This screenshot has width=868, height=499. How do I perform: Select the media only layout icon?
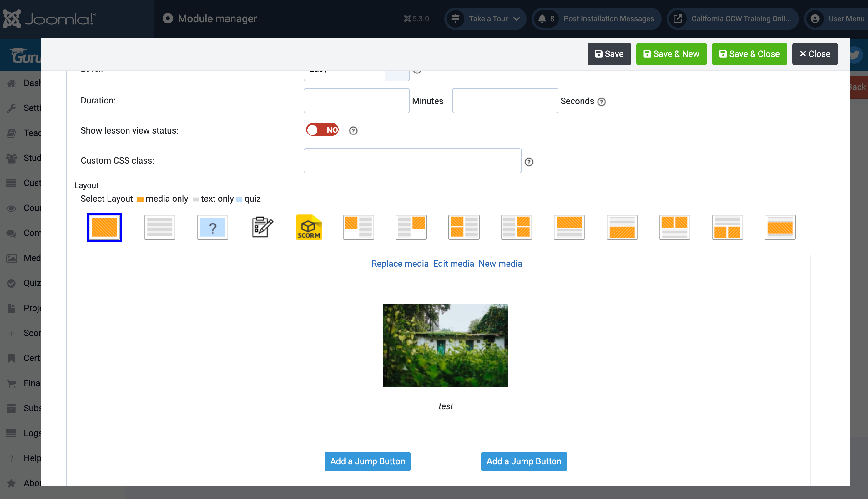pyautogui.click(x=104, y=227)
